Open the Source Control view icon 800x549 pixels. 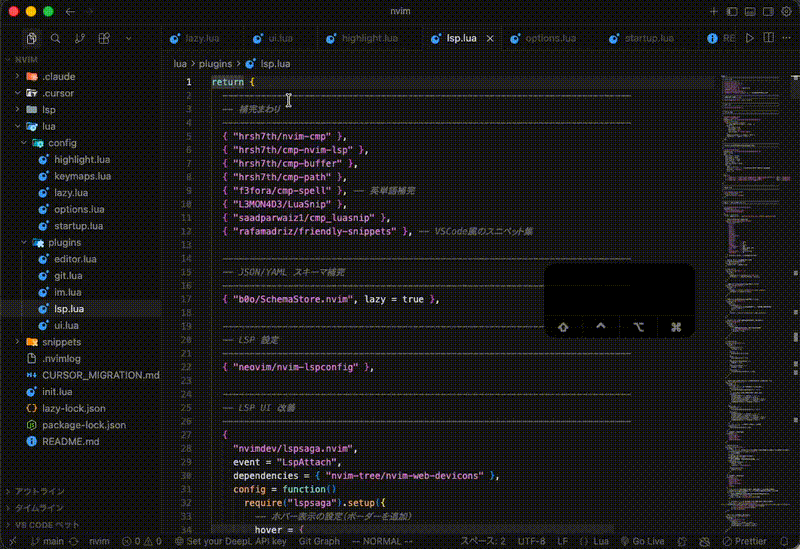pos(79,38)
